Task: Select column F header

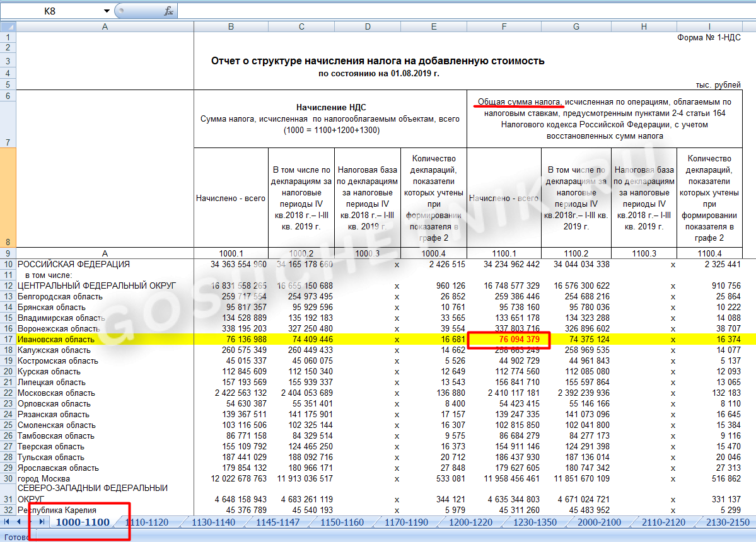Action: pyautogui.click(x=503, y=26)
